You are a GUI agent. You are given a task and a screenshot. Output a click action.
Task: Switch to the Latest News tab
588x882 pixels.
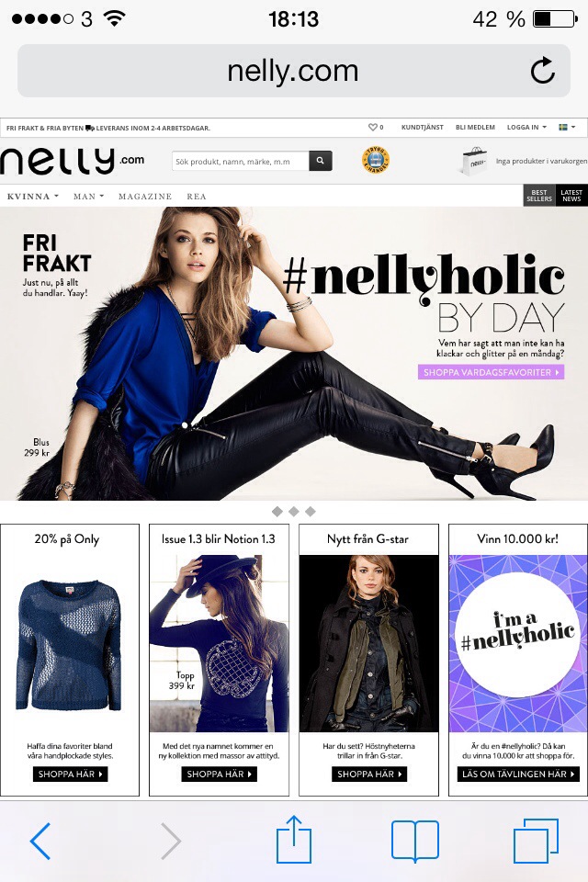(x=571, y=196)
